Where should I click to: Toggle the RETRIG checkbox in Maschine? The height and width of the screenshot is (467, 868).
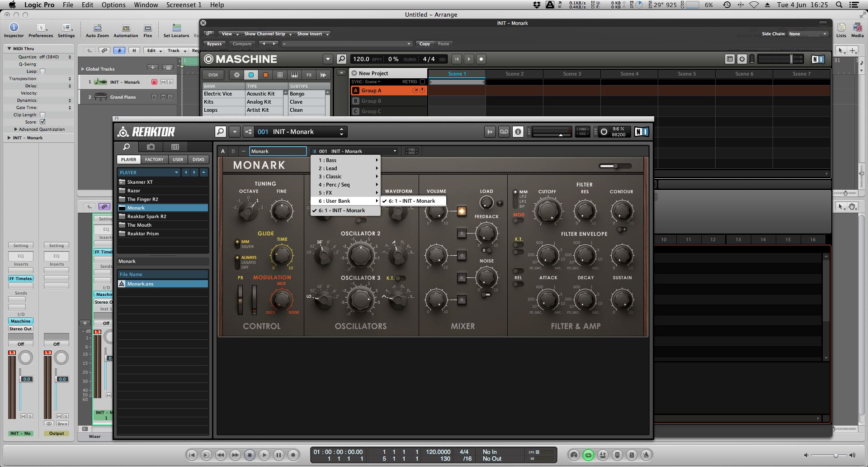point(422,82)
